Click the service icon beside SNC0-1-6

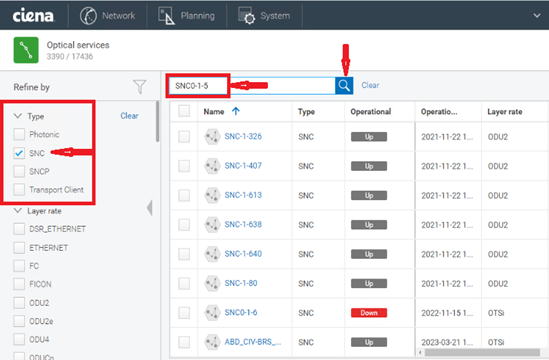click(212, 313)
